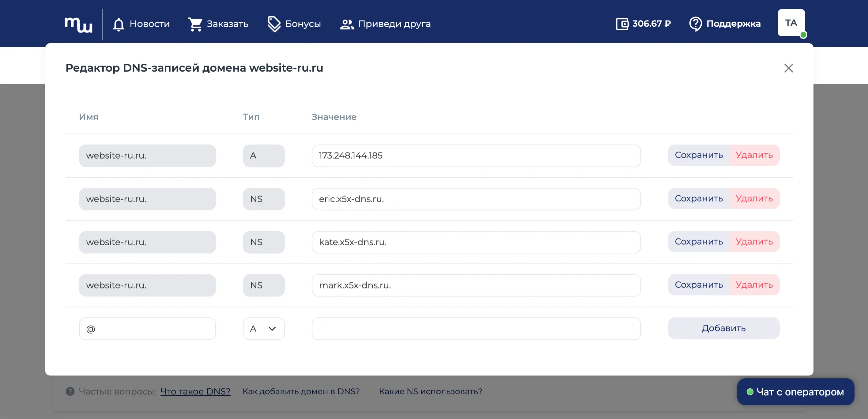Focus the 173.248.144.185 value field
The height and width of the screenshot is (419, 868).
point(476,156)
